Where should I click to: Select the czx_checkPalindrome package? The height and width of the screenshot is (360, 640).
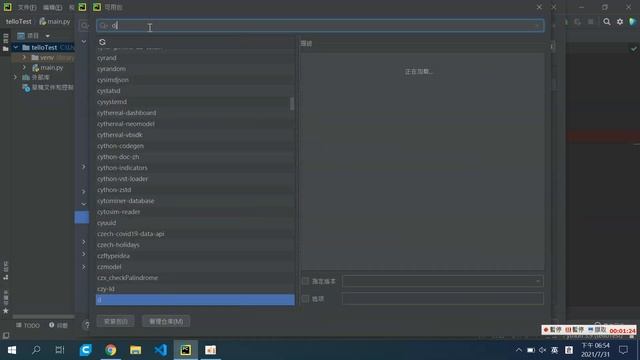coord(195,278)
